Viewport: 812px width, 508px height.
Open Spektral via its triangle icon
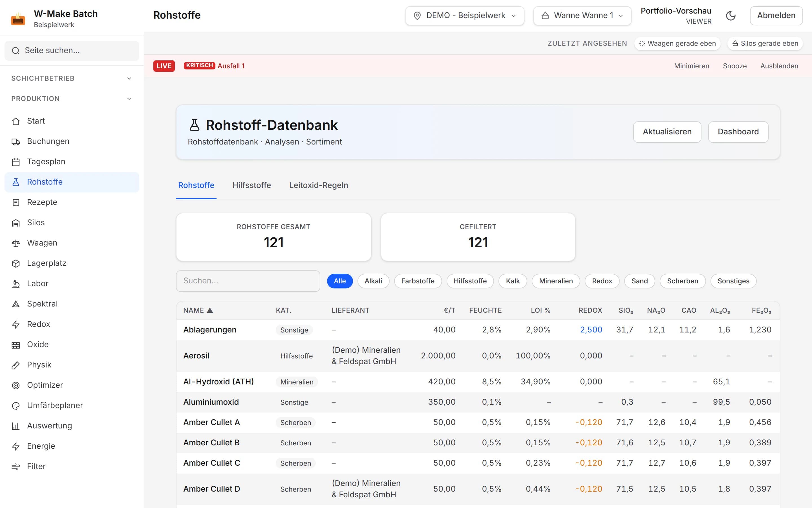coord(16,304)
